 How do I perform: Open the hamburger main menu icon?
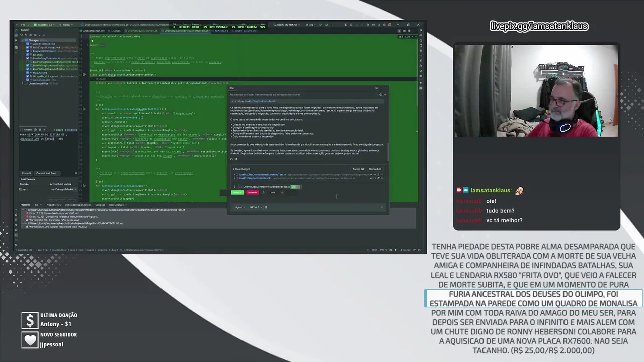point(17,25)
